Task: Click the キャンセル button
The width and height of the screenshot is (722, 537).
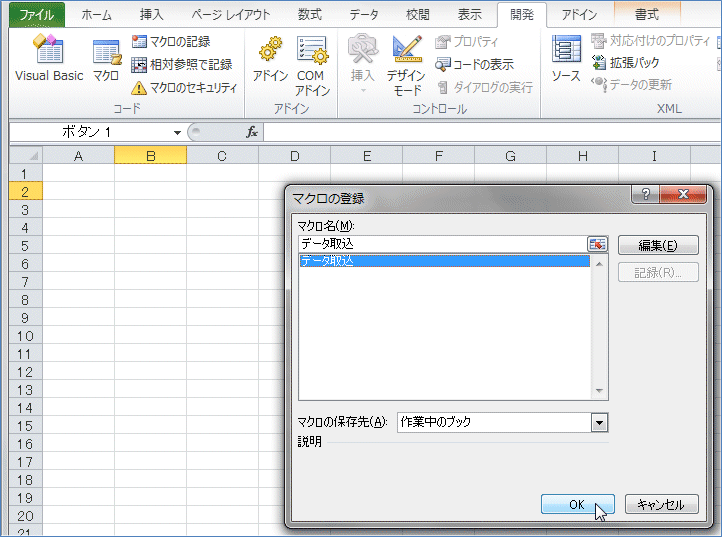Action: pos(661,504)
